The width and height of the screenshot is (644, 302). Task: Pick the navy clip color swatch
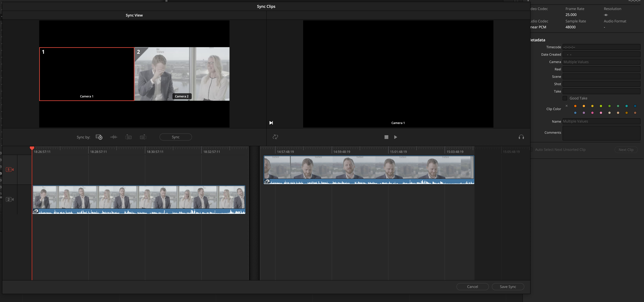tap(635, 106)
